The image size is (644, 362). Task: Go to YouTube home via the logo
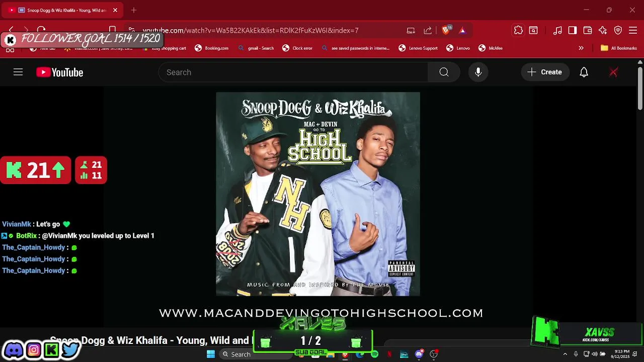click(x=59, y=72)
